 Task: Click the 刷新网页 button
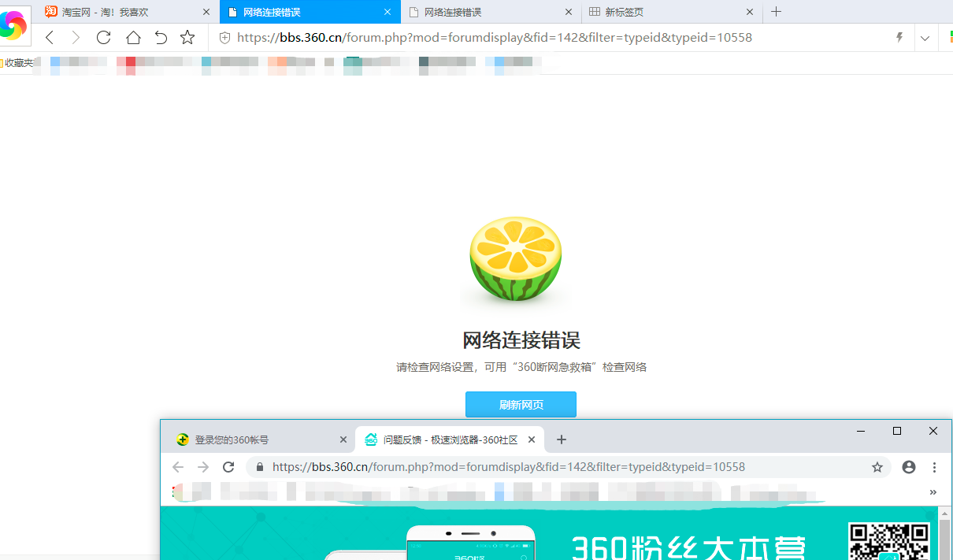(x=521, y=404)
